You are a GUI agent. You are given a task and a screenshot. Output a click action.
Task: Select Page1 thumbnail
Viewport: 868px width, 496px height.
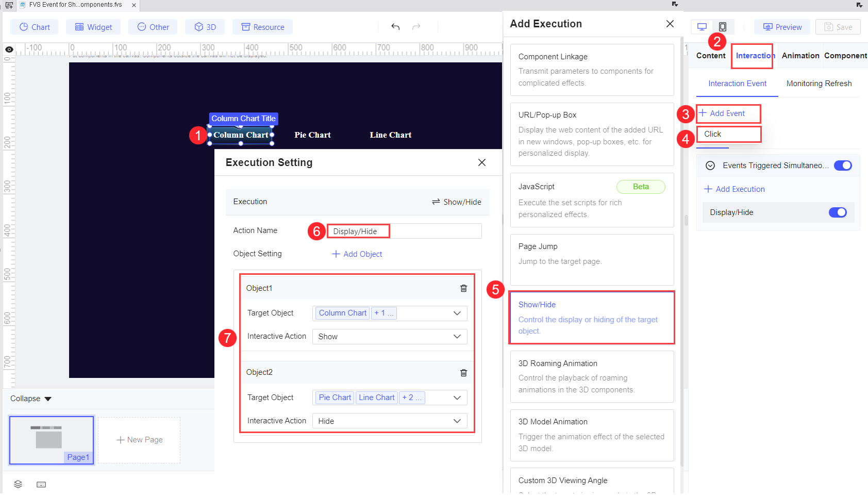pos(52,440)
